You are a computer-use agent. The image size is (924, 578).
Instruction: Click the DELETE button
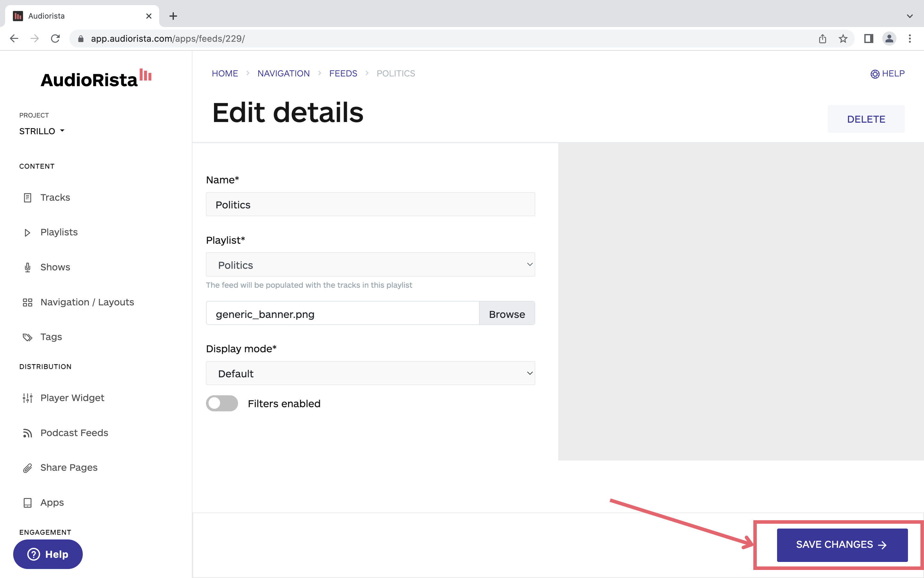pos(866,119)
